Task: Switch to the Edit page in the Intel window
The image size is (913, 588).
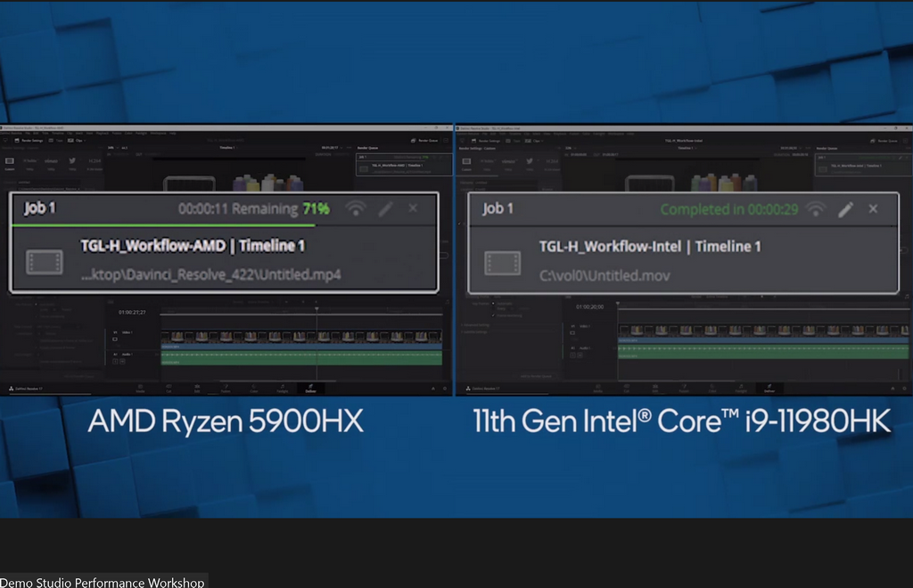Action: [x=655, y=388]
